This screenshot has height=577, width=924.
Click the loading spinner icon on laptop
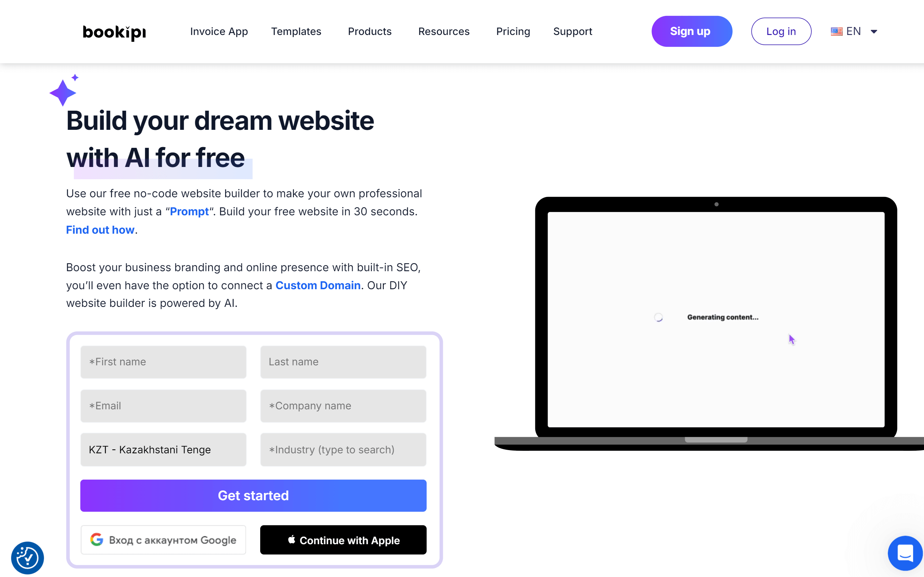click(658, 317)
